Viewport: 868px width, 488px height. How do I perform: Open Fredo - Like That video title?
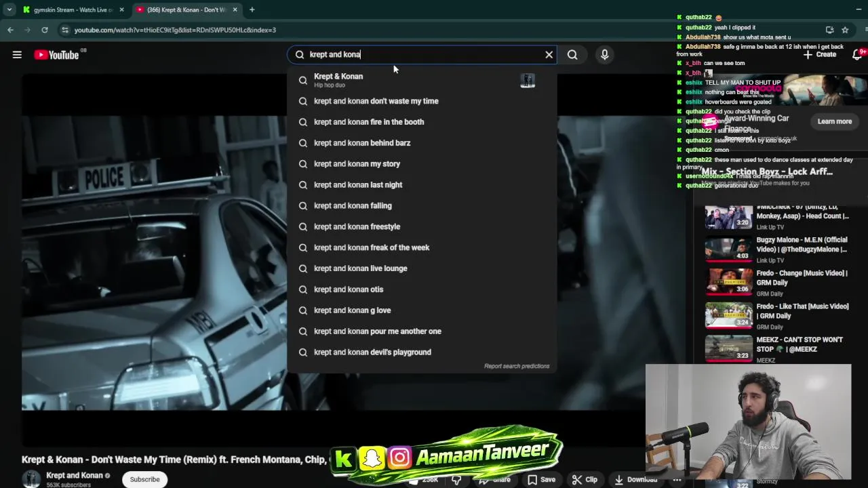(802, 311)
